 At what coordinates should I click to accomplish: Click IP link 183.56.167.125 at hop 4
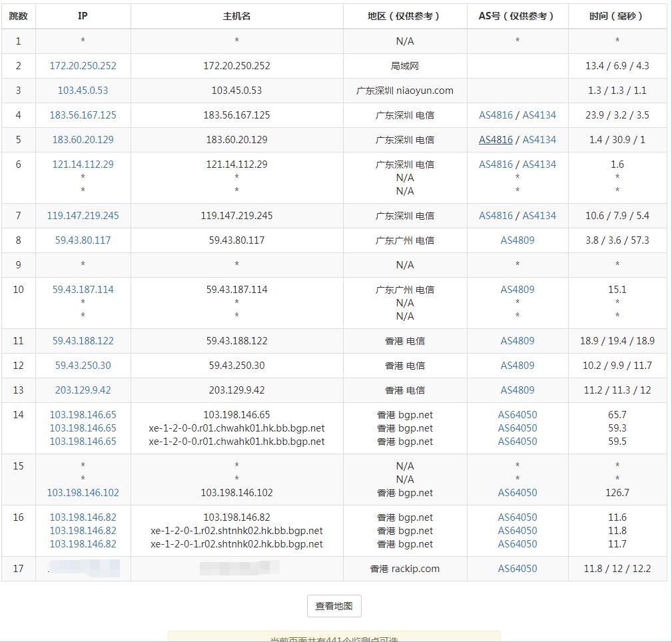pos(83,115)
